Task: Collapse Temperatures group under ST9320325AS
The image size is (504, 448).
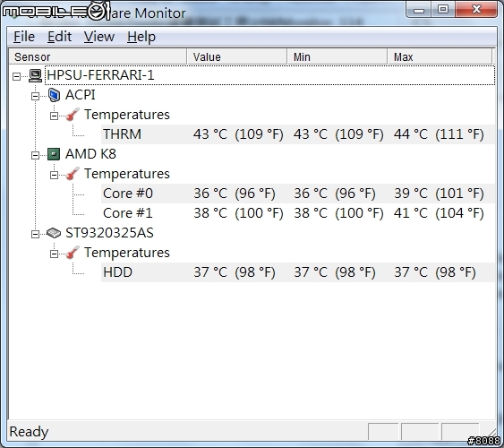Action: coord(54,254)
